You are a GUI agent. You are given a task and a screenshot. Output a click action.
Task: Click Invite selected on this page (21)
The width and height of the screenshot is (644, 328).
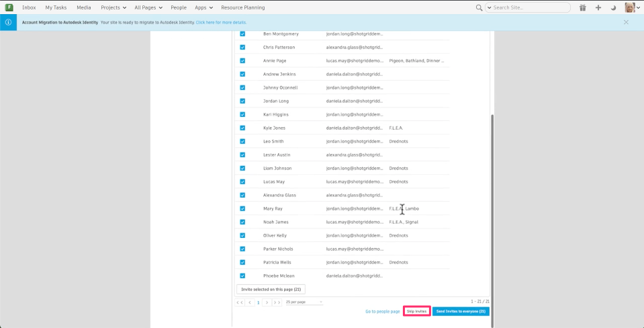(271, 290)
